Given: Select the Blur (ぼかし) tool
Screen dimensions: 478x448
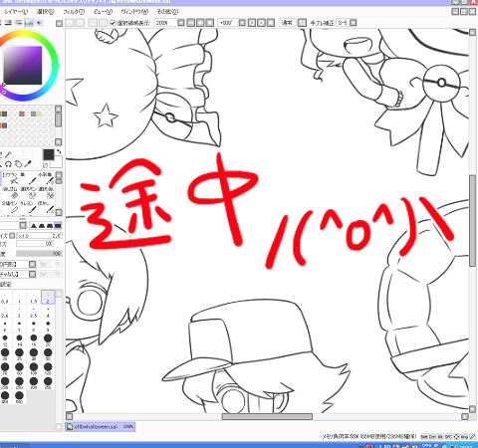Looking at the screenshot, I should click(x=46, y=207).
